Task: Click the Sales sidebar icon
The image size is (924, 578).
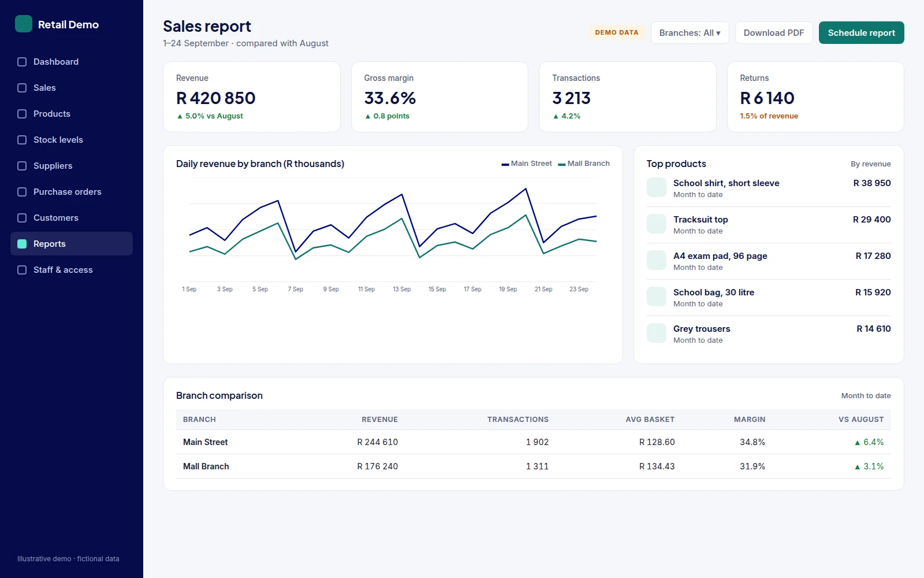Action: click(22, 88)
